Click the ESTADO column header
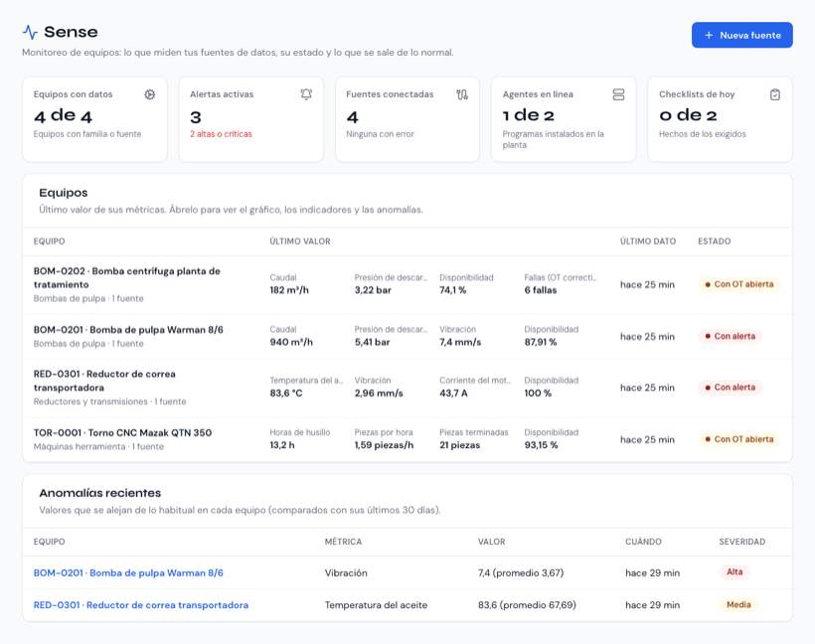The image size is (815, 644). 715,241
